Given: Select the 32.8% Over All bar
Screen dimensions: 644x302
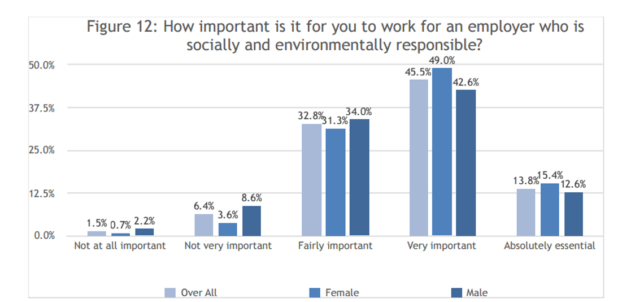Looking at the screenshot, I should click(x=312, y=180).
